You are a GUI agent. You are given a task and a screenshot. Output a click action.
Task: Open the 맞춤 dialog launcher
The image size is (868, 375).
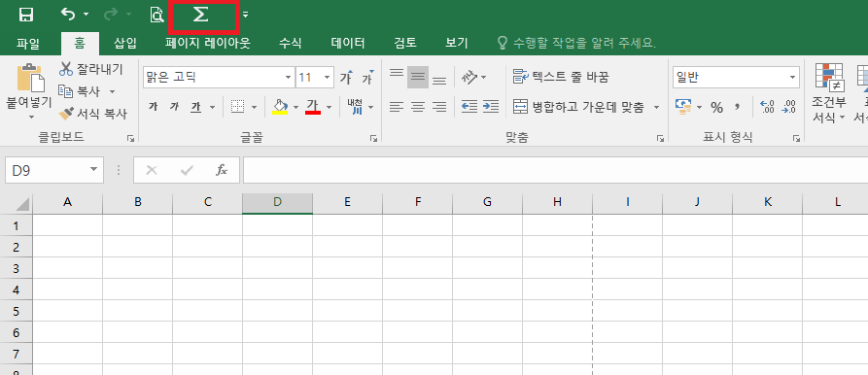660,138
